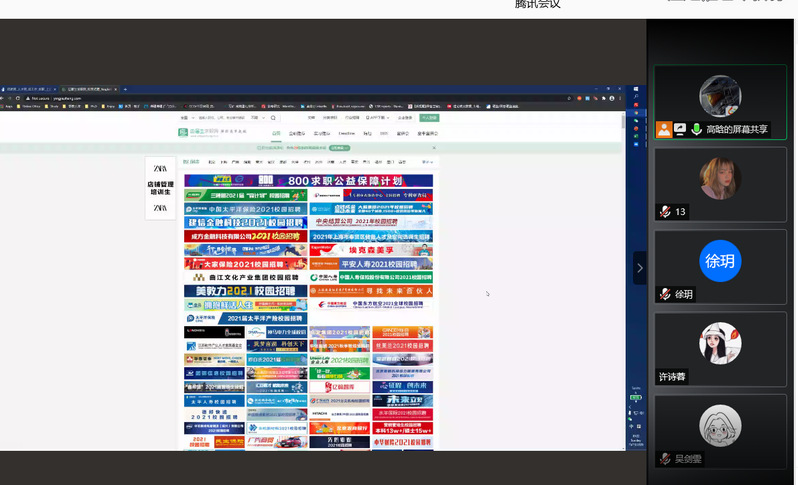Open ZARA 店铺管理培训生 side advertisement

(160, 188)
